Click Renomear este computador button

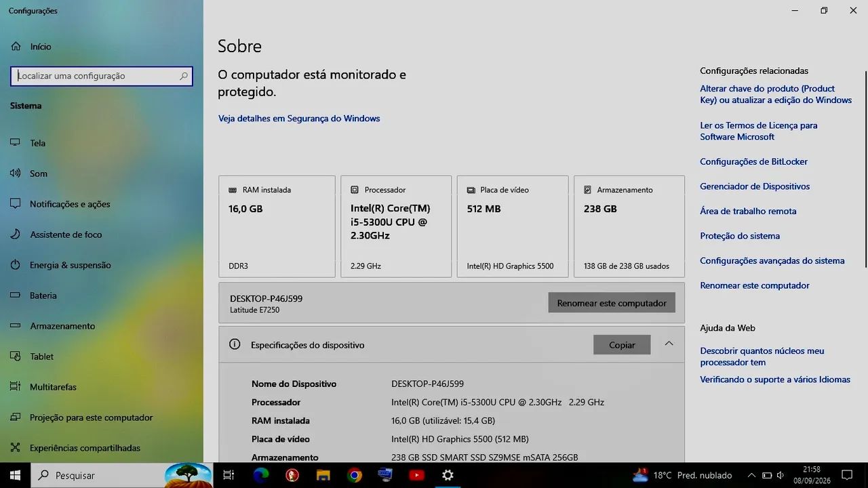coord(612,303)
